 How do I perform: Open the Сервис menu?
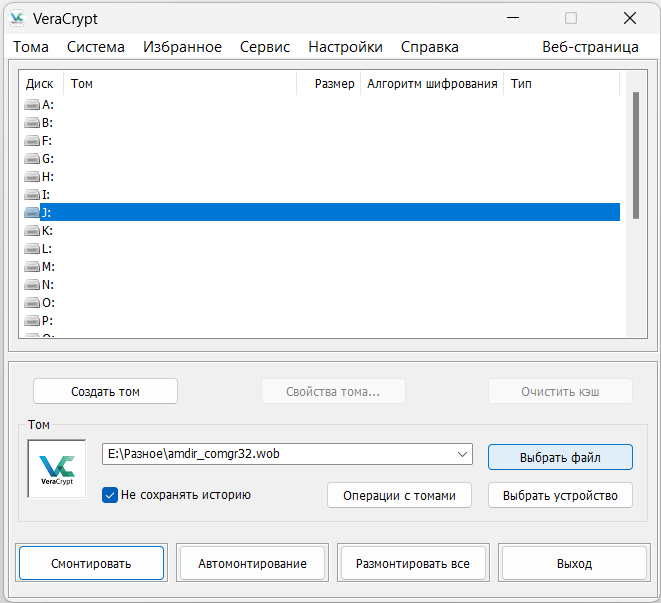pos(265,47)
